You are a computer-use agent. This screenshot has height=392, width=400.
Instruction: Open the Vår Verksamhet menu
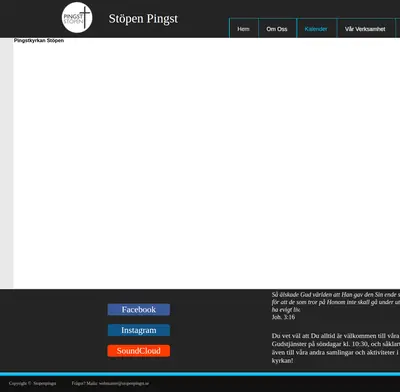point(366,29)
